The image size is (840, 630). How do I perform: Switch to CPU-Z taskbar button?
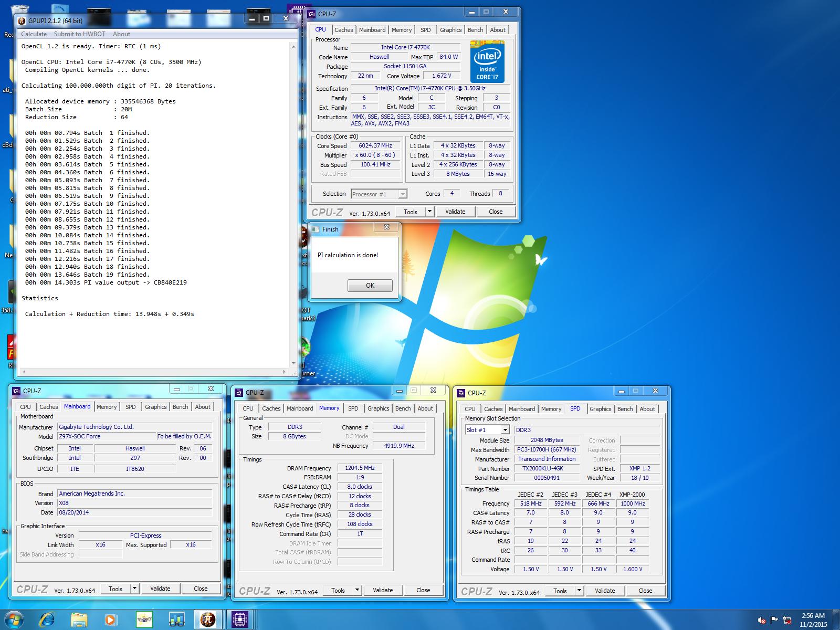[240, 620]
